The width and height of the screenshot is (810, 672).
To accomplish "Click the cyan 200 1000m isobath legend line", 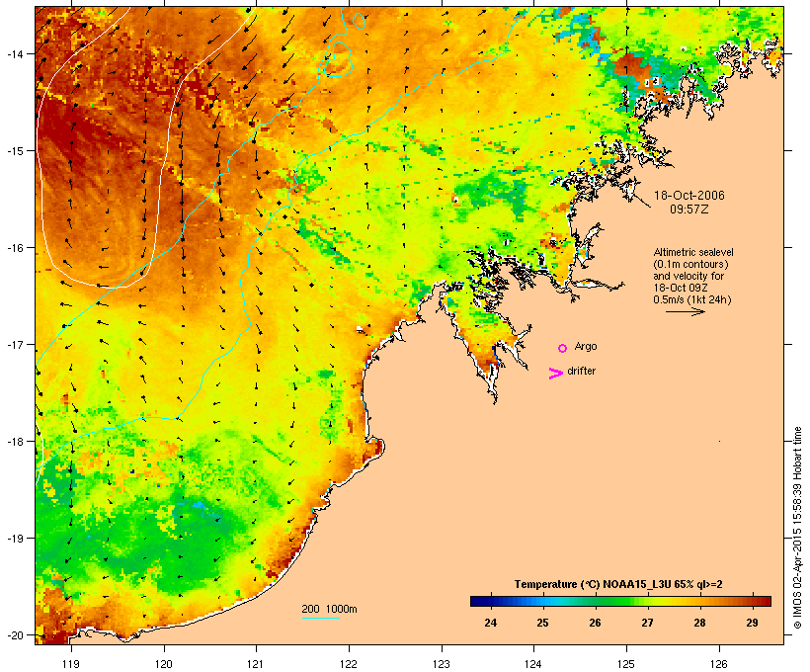I will (x=321, y=618).
